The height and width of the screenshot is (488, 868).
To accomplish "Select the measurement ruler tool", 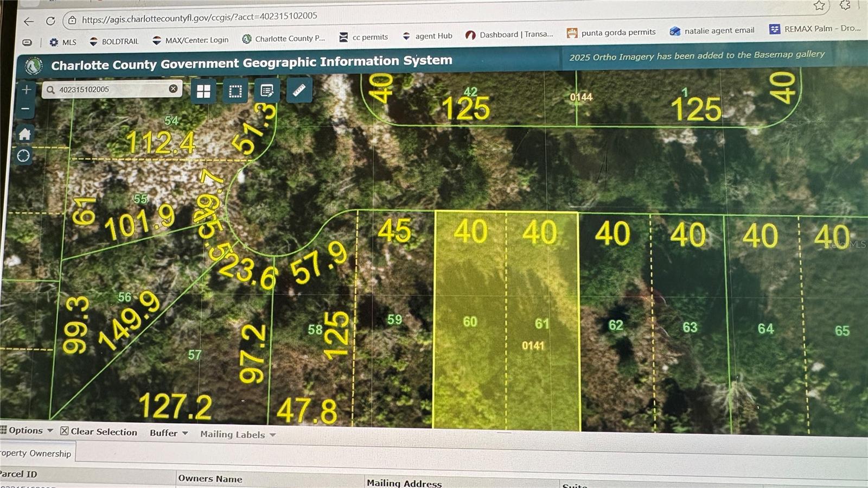I will (x=299, y=90).
